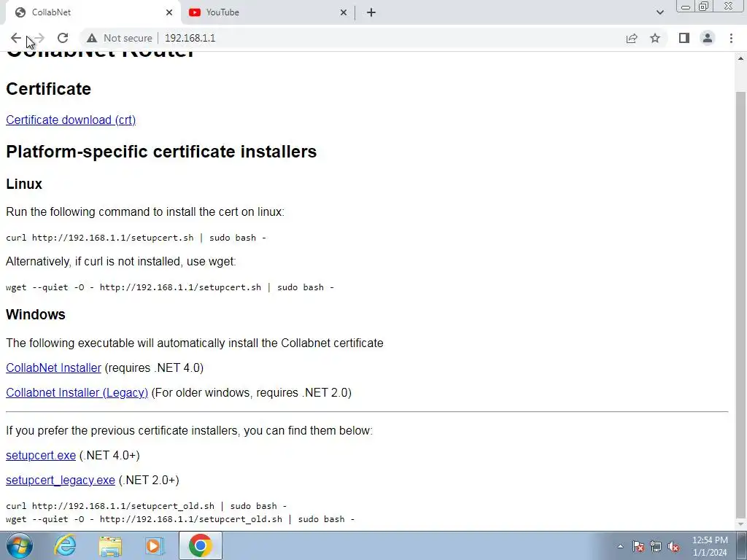747x560 pixels.
Task: Expand the tab search chevron
Action: (x=659, y=12)
